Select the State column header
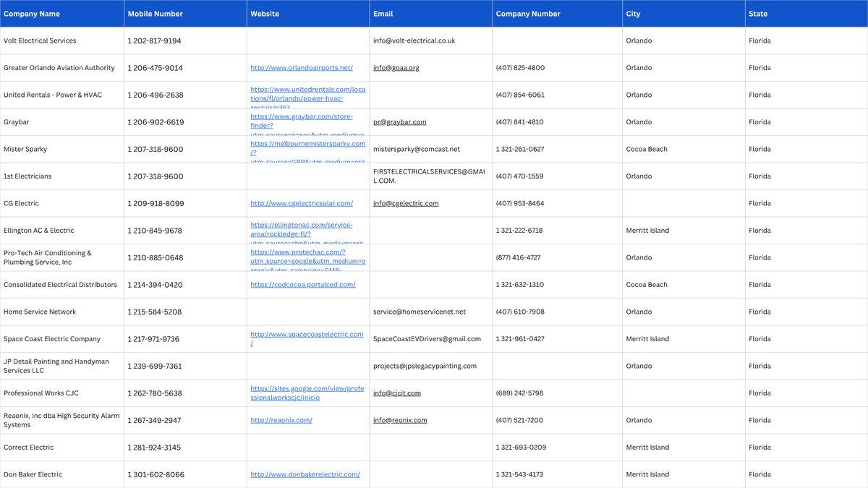Screen dimensions: 868x488 coord(807,14)
